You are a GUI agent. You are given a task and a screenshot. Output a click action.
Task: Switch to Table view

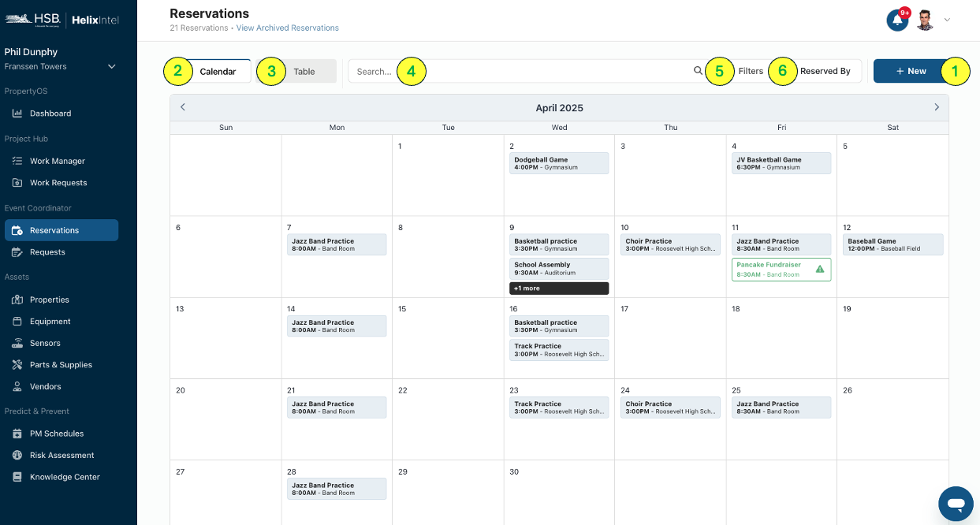pos(304,72)
